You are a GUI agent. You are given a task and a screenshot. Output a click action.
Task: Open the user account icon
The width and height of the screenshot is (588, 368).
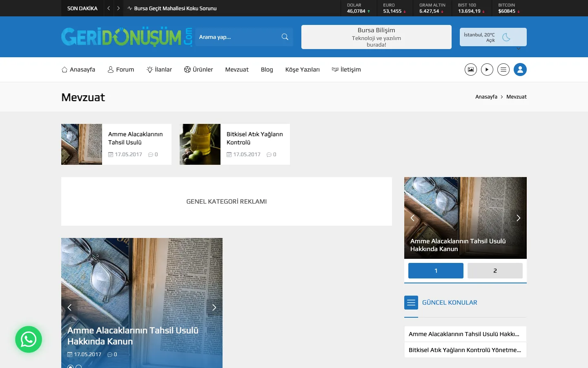coord(520,70)
